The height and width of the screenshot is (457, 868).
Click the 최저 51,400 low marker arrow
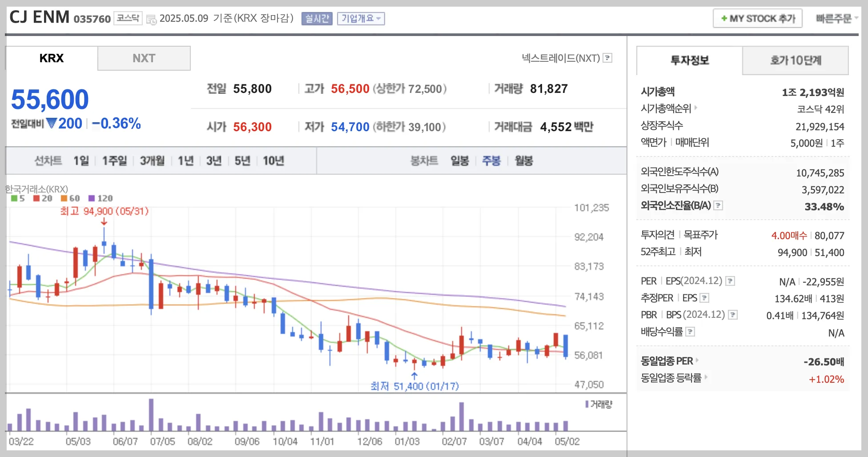(x=414, y=376)
